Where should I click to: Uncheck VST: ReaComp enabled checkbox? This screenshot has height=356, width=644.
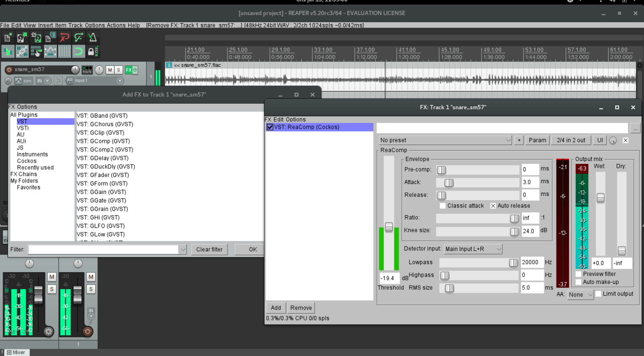[270, 127]
